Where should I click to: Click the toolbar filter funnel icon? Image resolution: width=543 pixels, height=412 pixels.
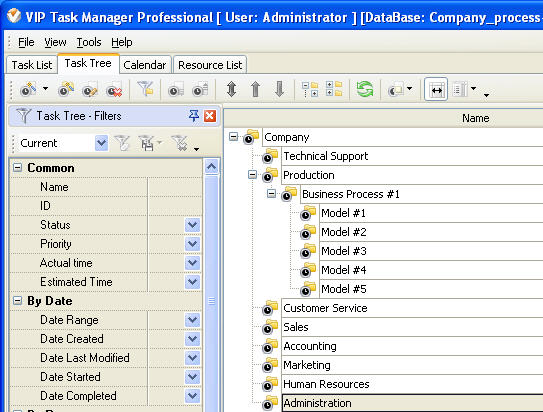coord(145,88)
